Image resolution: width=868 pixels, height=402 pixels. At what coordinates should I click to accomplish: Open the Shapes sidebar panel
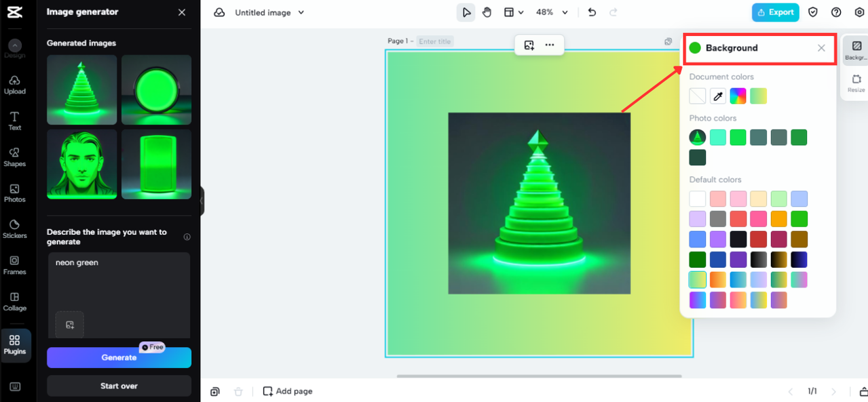(x=15, y=157)
